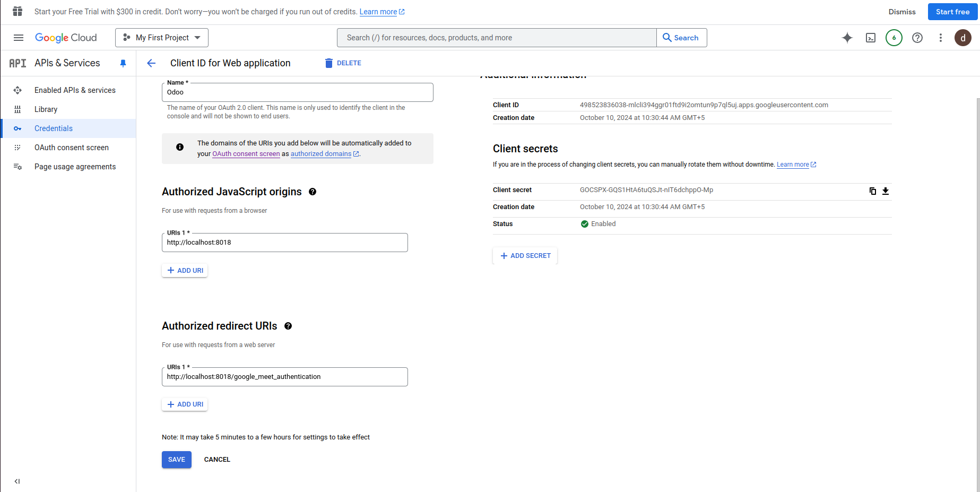Go to OAuth consent screen menu item
The width and height of the screenshot is (980, 492).
click(72, 148)
